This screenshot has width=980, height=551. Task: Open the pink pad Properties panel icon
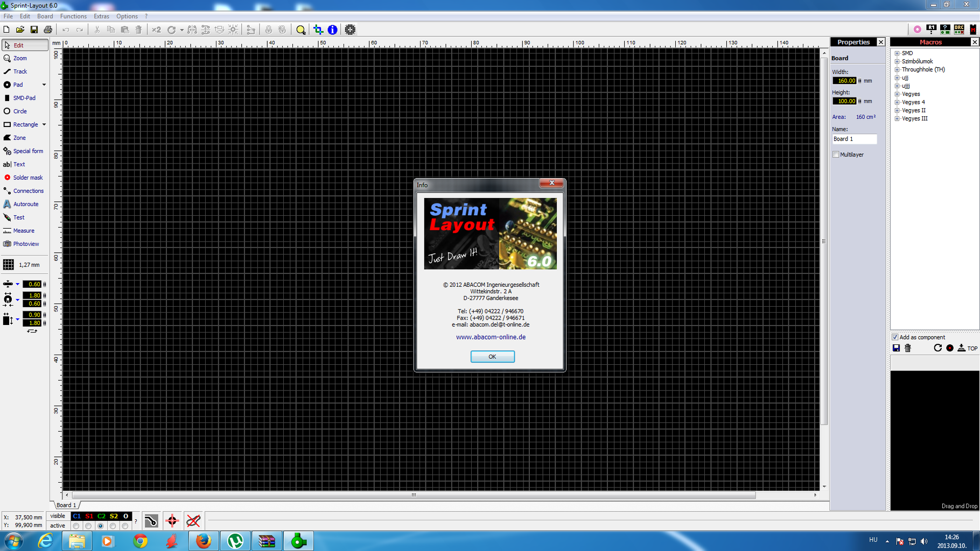tap(918, 30)
